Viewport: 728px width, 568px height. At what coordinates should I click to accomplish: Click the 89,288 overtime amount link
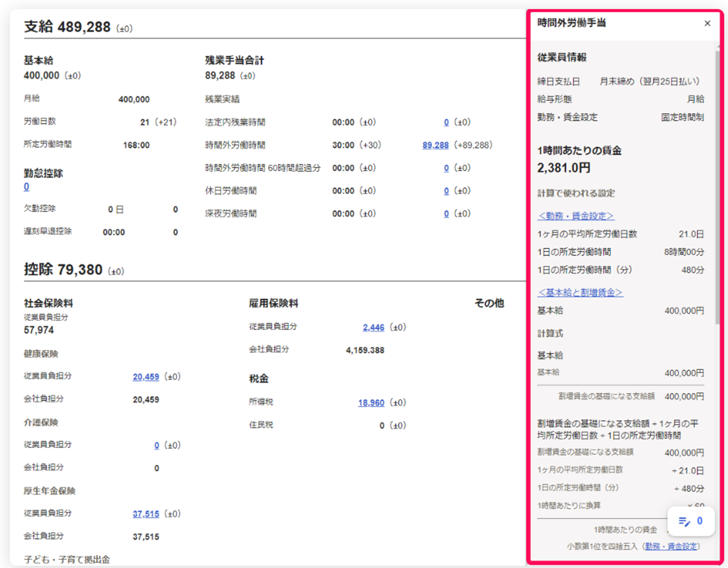click(435, 145)
